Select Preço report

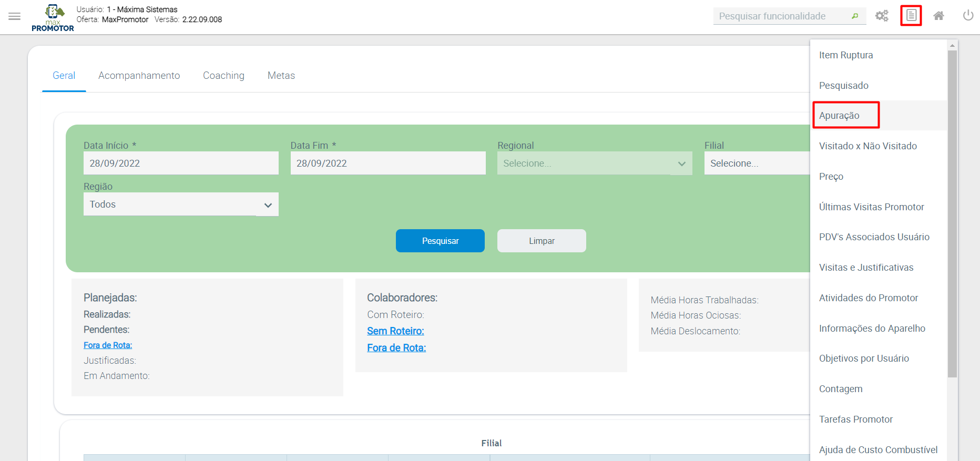(x=879, y=177)
